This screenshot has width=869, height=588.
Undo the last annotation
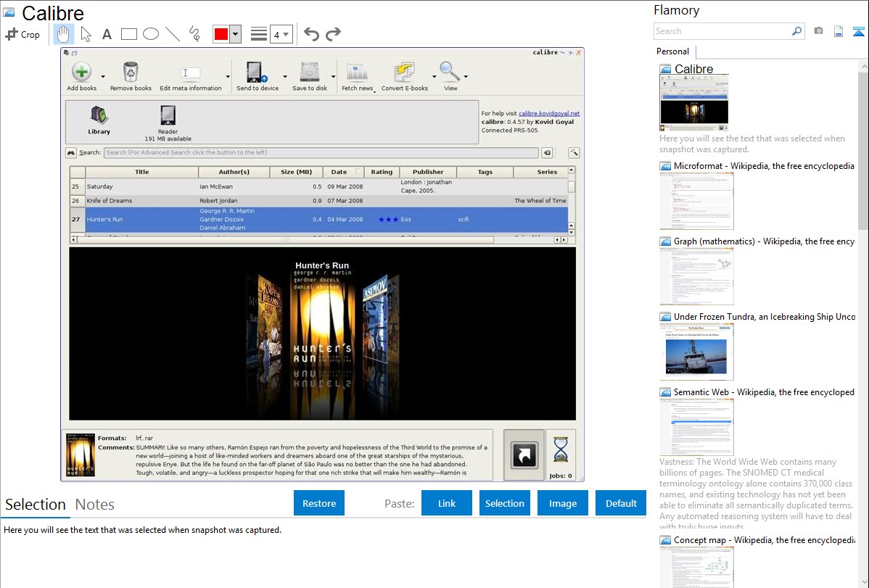311,34
